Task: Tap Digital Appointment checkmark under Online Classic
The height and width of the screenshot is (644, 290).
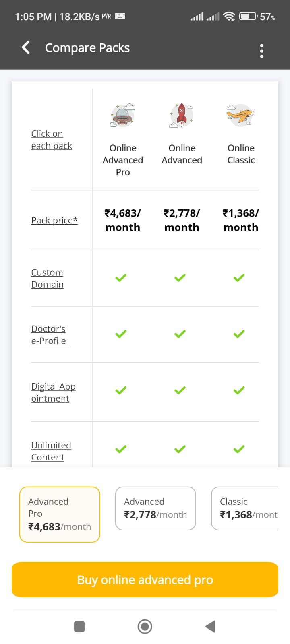Action: click(239, 390)
